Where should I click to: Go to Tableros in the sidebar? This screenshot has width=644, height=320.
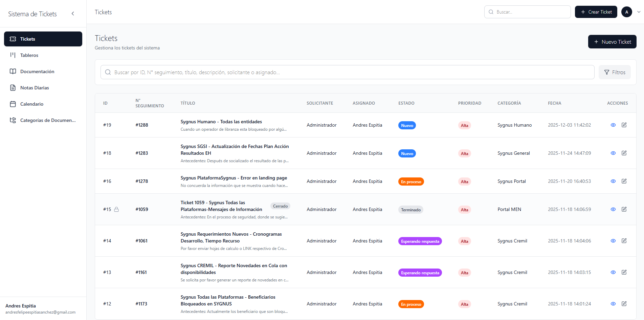[29, 55]
